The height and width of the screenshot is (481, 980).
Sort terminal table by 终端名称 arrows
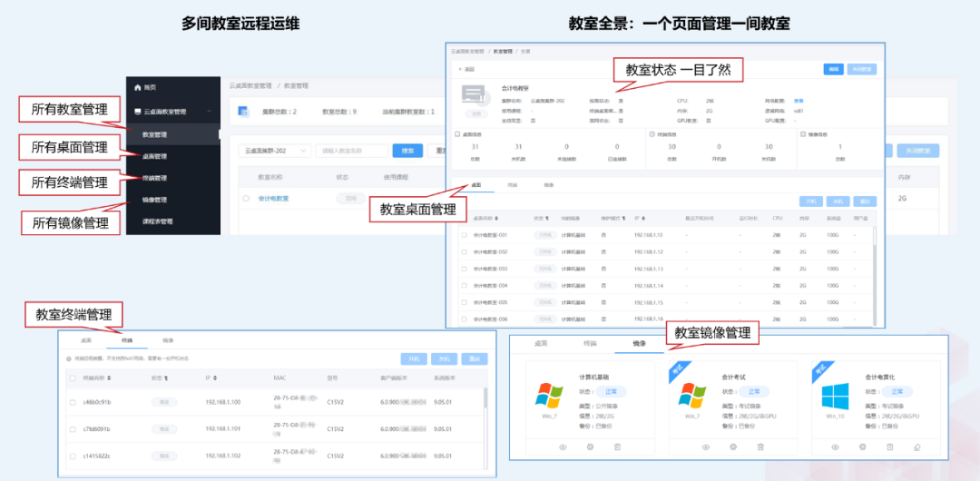(x=110, y=378)
